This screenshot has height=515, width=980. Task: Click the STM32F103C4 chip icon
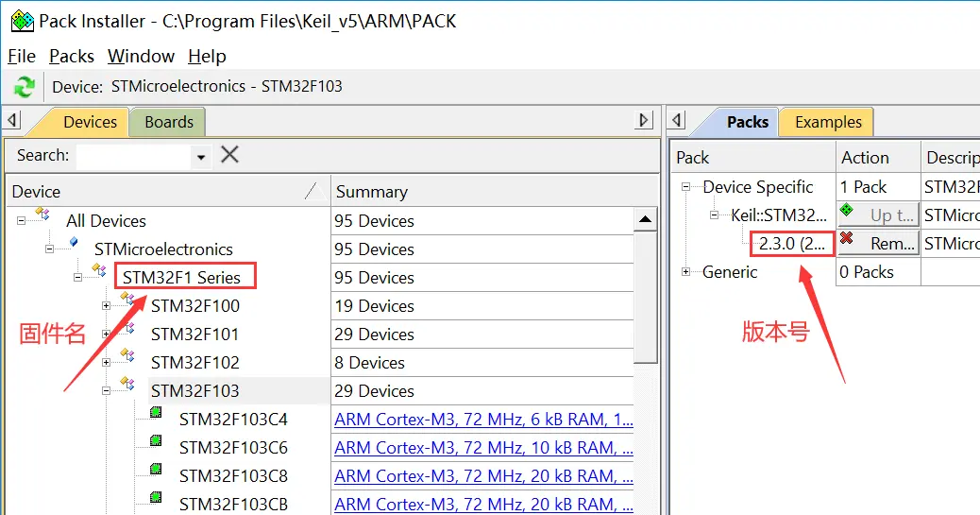pos(156,412)
